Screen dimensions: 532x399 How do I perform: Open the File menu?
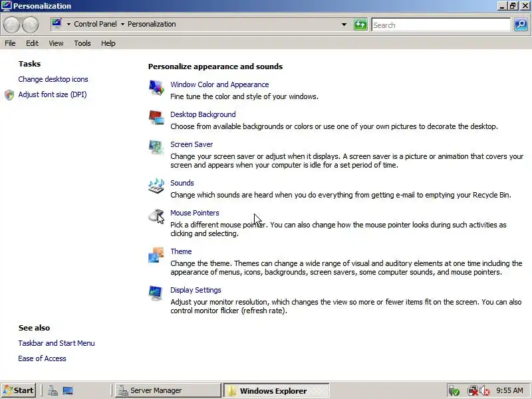coord(10,43)
